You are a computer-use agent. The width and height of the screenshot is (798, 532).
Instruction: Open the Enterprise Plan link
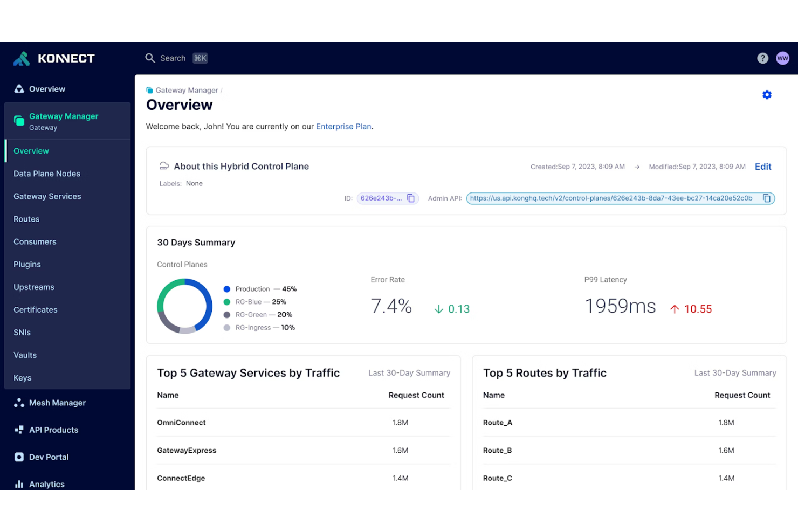point(343,126)
